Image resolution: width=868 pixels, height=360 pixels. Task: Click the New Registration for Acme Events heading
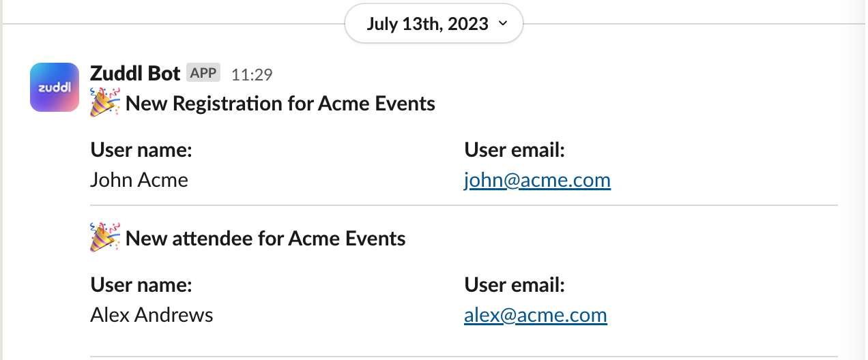point(280,104)
